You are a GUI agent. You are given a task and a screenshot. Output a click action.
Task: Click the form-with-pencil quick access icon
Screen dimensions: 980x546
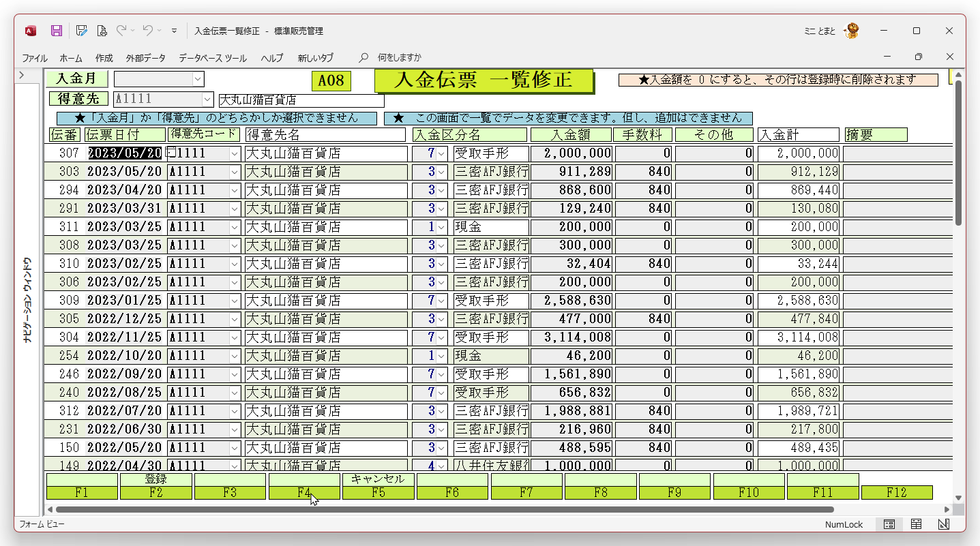pos(81,31)
